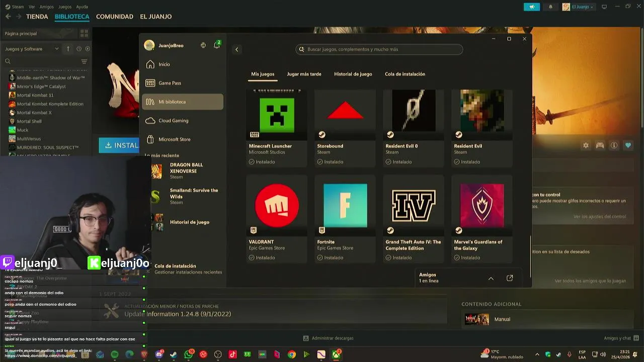Click Administrar descargas in Steam footer
This screenshot has height=362, width=644.
coord(329,338)
